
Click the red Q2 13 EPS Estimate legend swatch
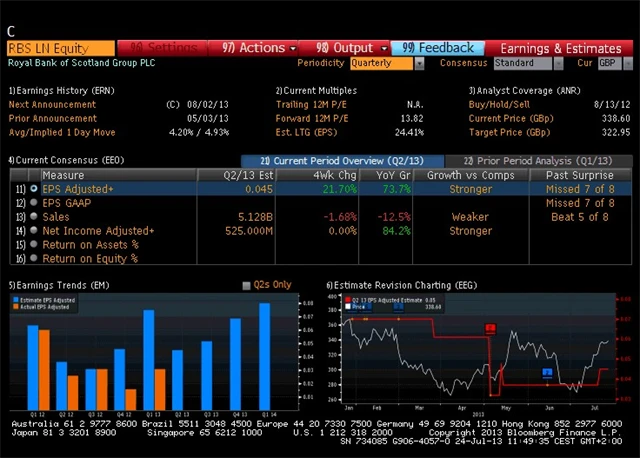coord(348,300)
